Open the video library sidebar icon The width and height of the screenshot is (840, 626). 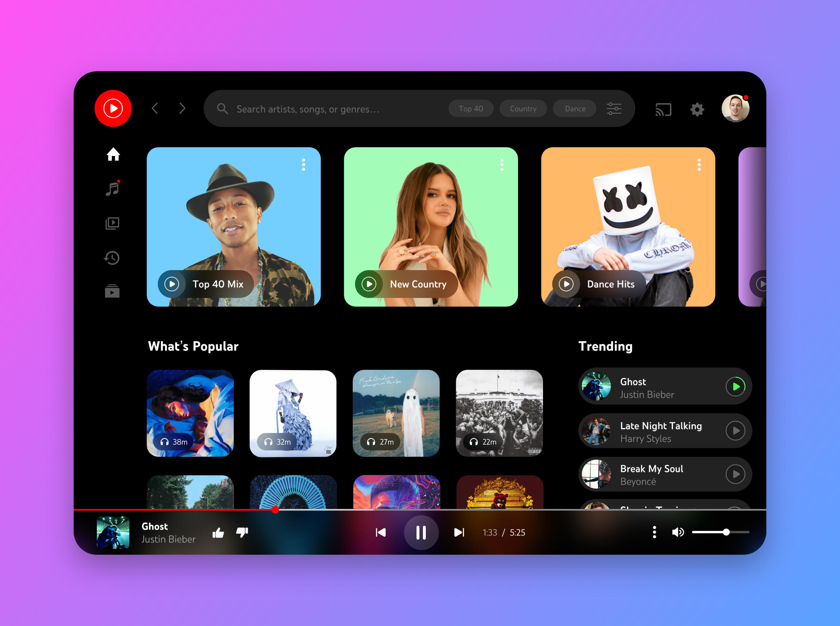coord(112,223)
